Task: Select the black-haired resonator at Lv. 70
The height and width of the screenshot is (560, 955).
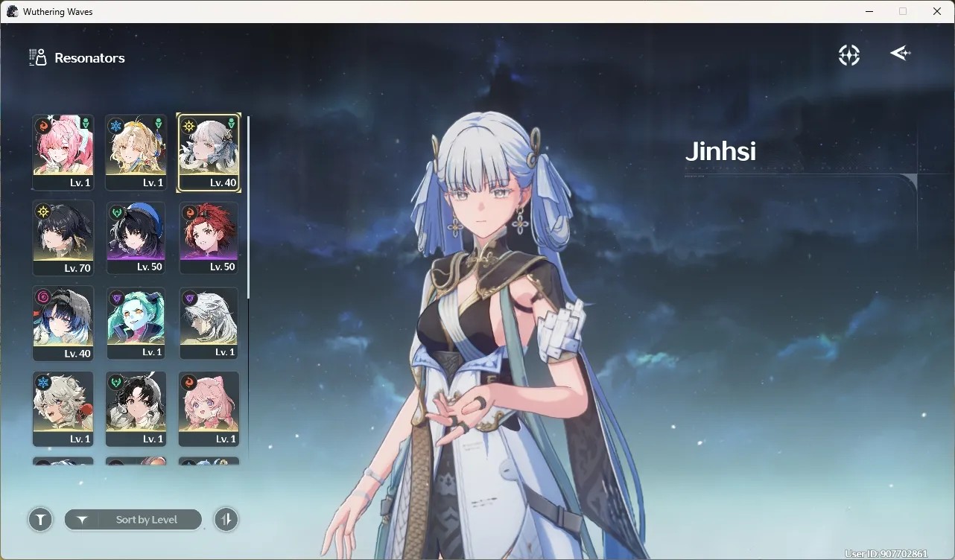Action: tap(63, 238)
